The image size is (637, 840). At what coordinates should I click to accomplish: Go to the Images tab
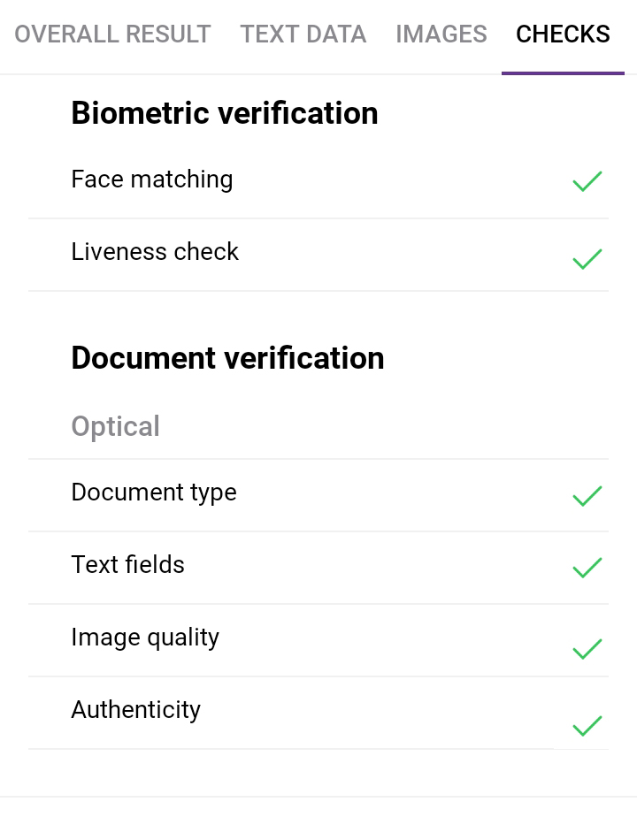coord(441,34)
